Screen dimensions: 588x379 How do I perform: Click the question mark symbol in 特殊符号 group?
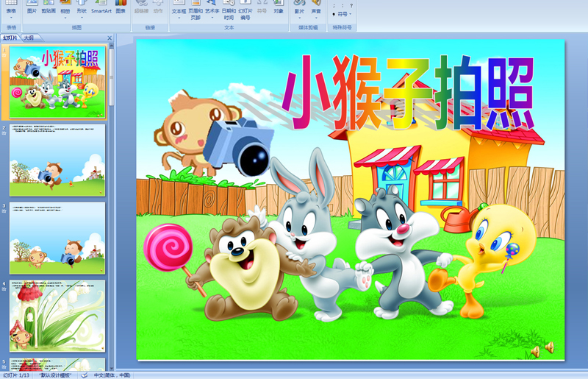(351, 6)
